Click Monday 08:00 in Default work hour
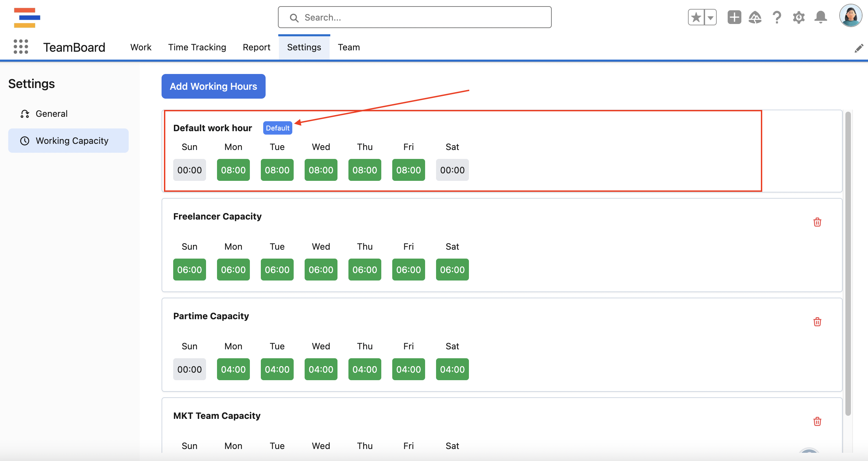 click(x=233, y=170)
